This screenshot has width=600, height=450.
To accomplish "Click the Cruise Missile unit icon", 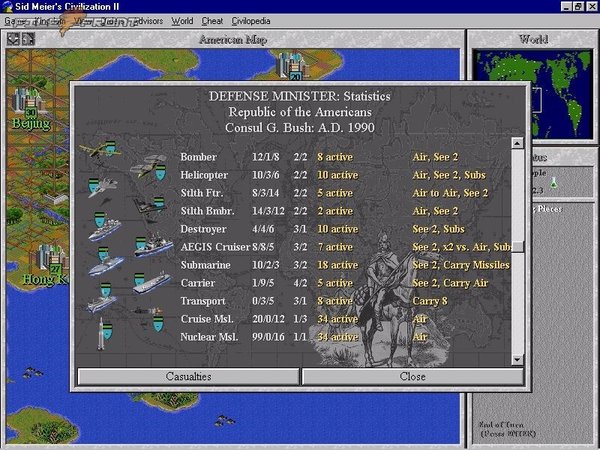I will [x=150, y=318].
